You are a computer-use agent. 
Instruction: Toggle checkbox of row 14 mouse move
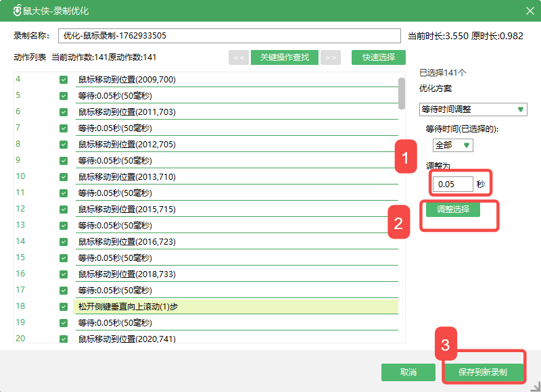coord(64,242)
